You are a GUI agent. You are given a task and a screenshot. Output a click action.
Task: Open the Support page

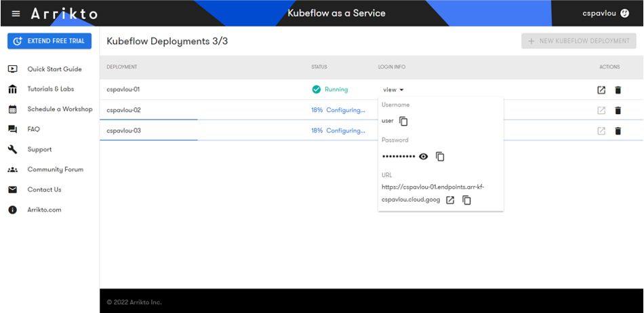point(39,149)
